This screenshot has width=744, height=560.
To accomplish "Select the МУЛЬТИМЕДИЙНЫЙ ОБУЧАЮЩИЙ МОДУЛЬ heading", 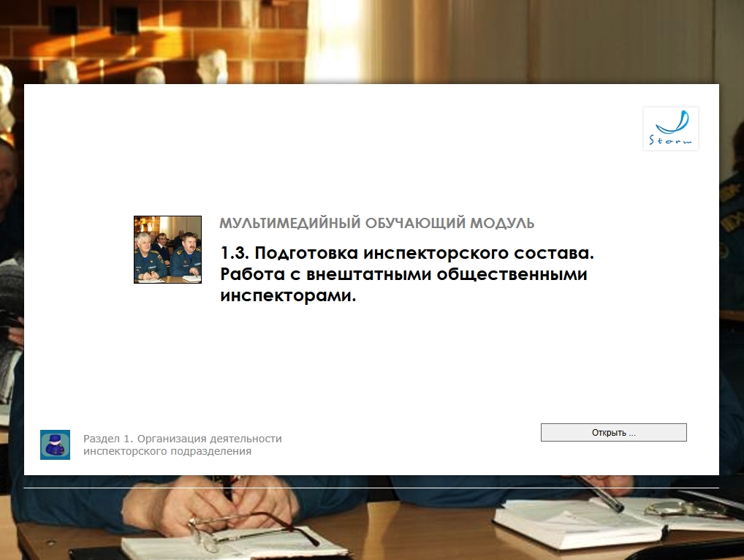I will click(x=376, y=223).
